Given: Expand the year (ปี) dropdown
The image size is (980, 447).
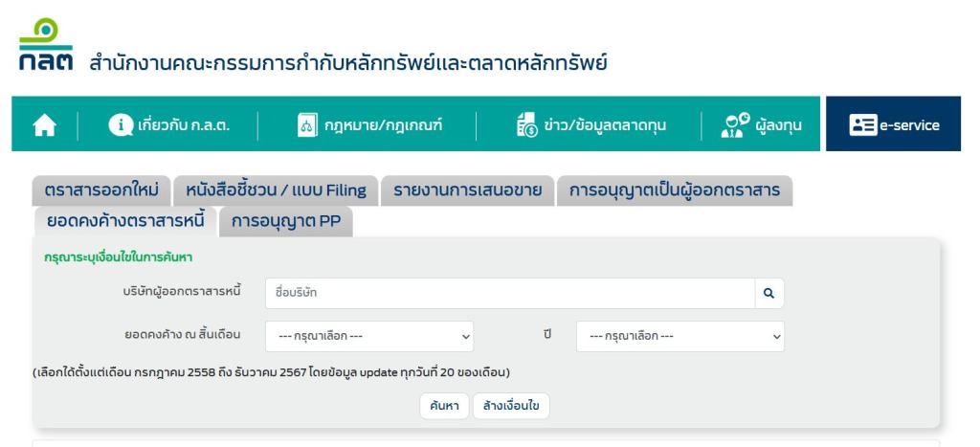Looking at the screenshot, I should pyautogui.click(x=679, y=336).
